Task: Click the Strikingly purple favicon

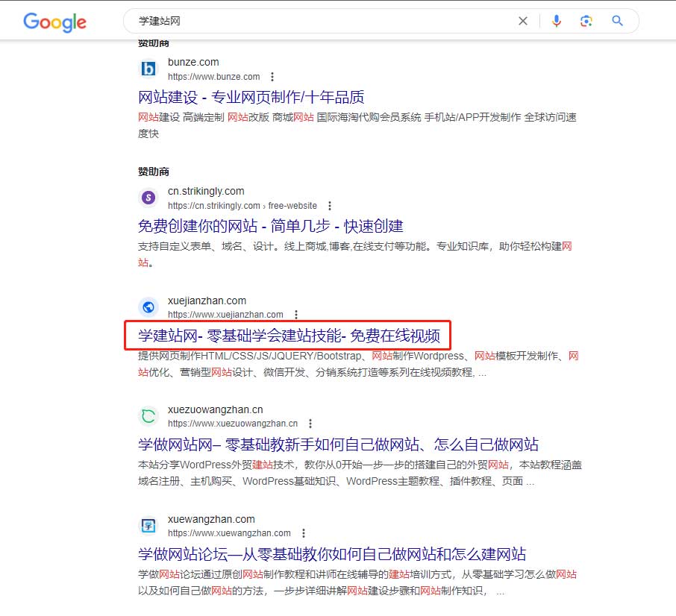Action: point(148,198)
